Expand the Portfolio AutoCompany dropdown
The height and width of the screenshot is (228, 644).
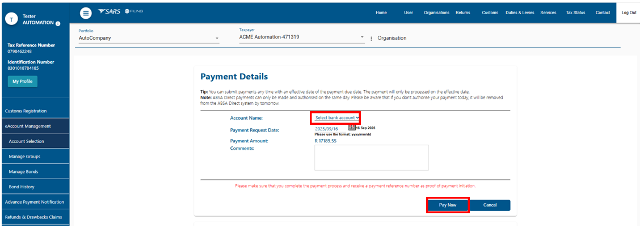217,39
